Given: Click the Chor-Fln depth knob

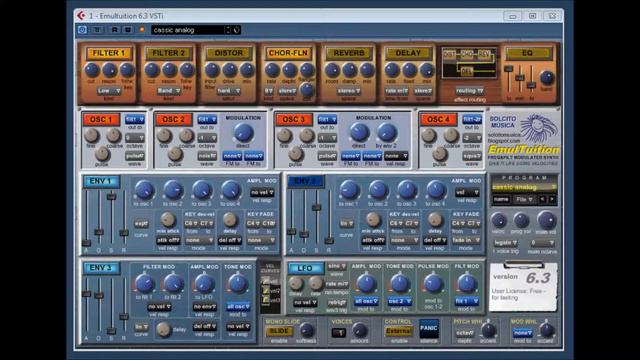Looking at the screenshot, I should click(x=289, y=70).
